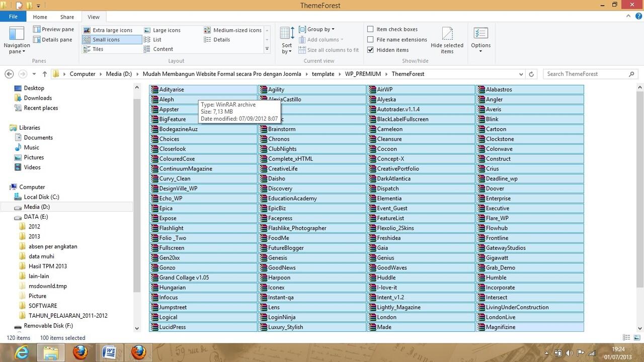The height and width of the screenshot is (362, 644).
Task: Go up one folder level
Action: (44, 74)
